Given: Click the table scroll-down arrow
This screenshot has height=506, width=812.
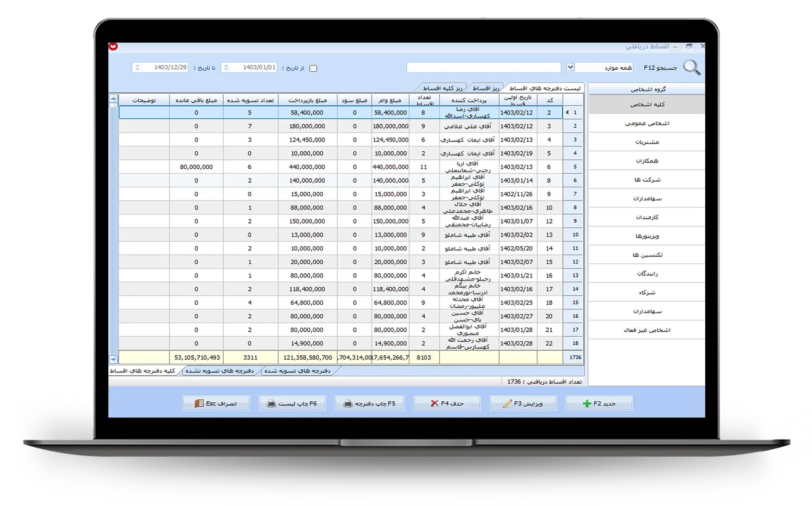Looking at the screenshot, I should 113,360.
